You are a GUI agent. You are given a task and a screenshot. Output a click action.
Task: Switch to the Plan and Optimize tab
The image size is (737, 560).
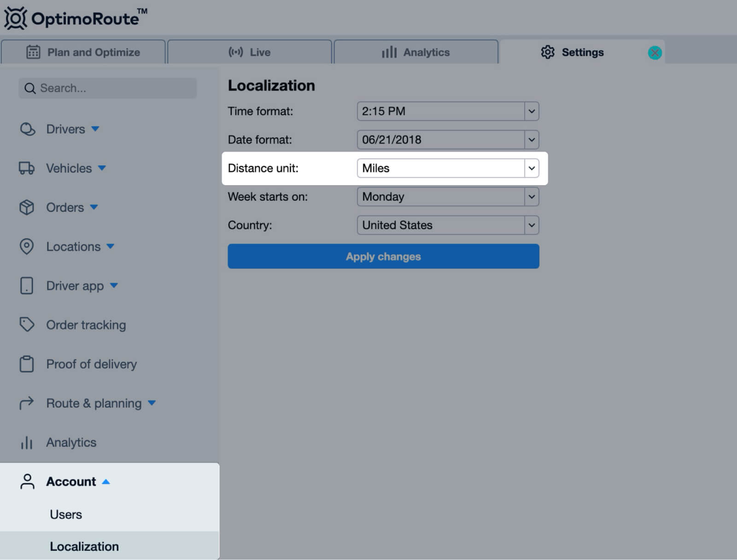(83, 52)
